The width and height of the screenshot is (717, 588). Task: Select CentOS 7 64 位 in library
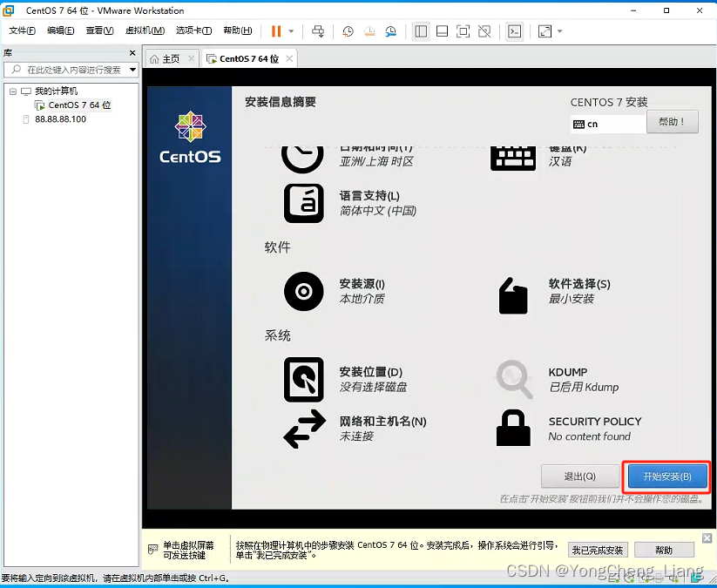pos(79,105)
